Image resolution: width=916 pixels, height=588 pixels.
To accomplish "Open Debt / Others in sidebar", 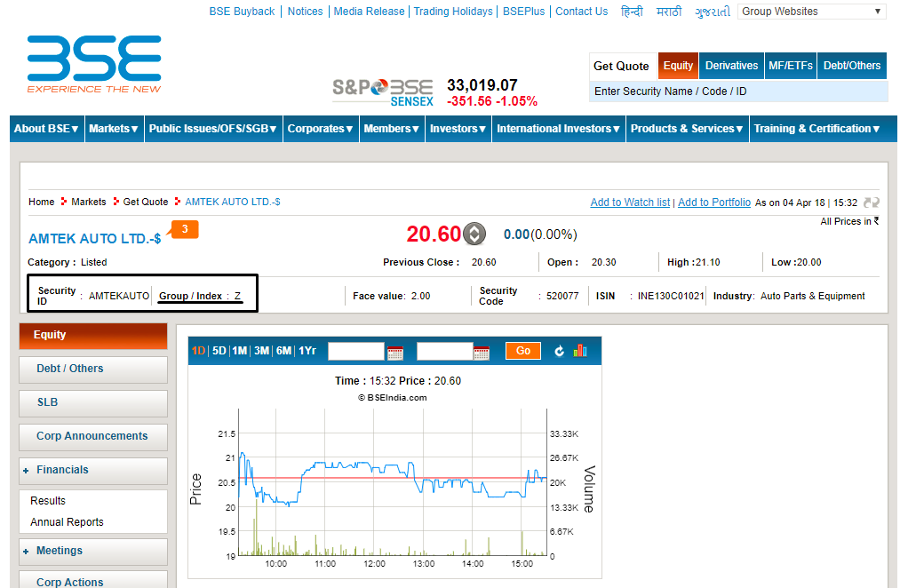I will pyautogui.click(x=93, y=369).
